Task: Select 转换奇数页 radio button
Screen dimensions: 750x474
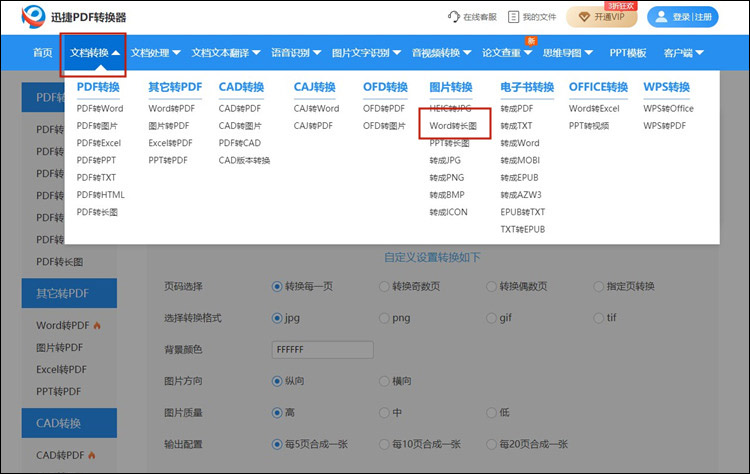Action: pos(384,287)
